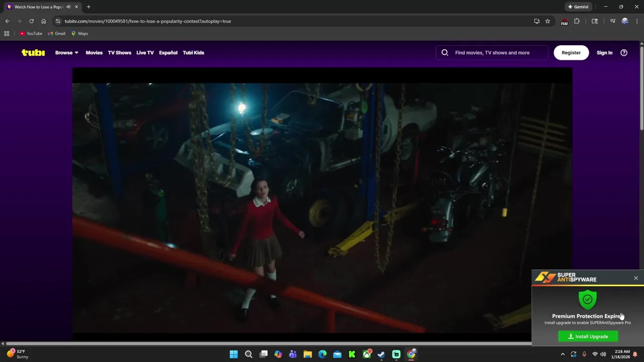Open Steam from taskbar
Viewport: 644px width, 362px height.
[x=381, y=354]
